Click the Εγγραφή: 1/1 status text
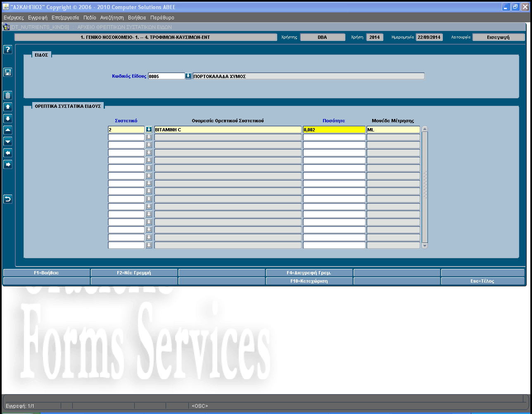Viewport: 532px width, 414px height. (20, 406)
